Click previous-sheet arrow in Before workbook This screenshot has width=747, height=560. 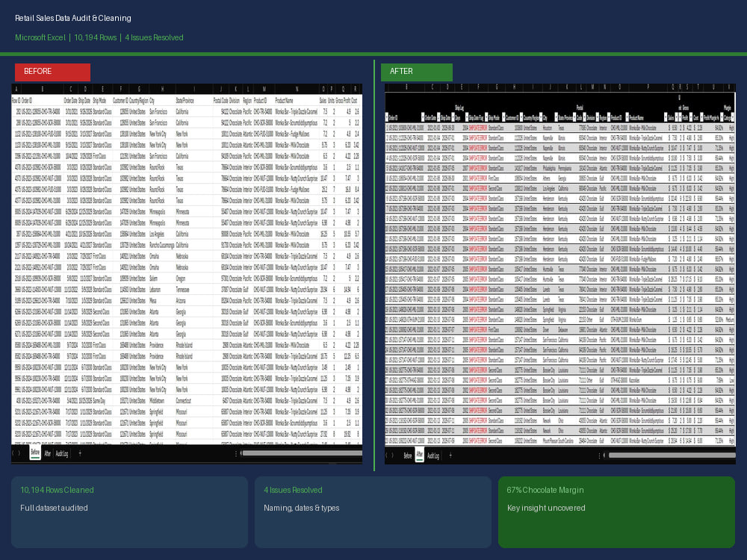point(13,453)
